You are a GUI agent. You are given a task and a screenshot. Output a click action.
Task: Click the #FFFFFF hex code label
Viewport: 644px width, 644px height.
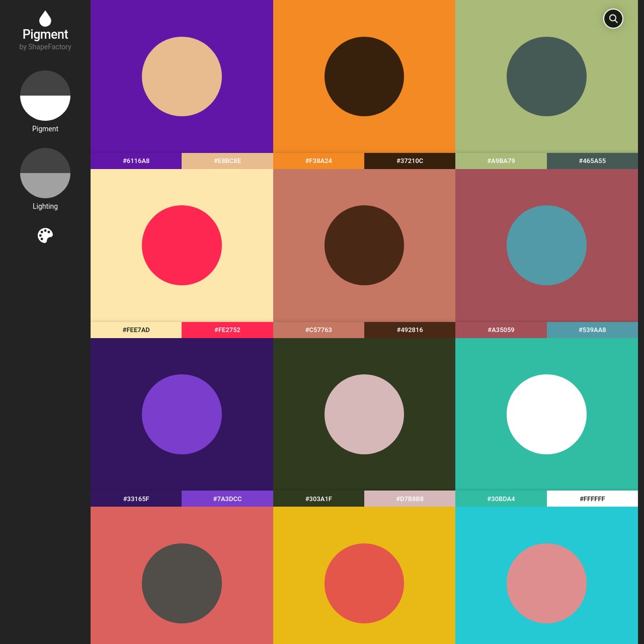tap(592, 499)
